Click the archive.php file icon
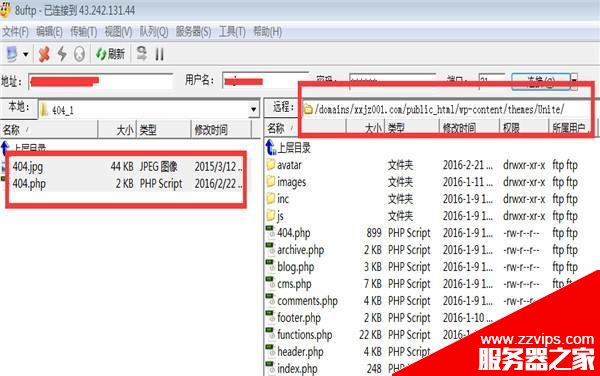The height and width of the screenshot is (376, 600). coord(271,249)
